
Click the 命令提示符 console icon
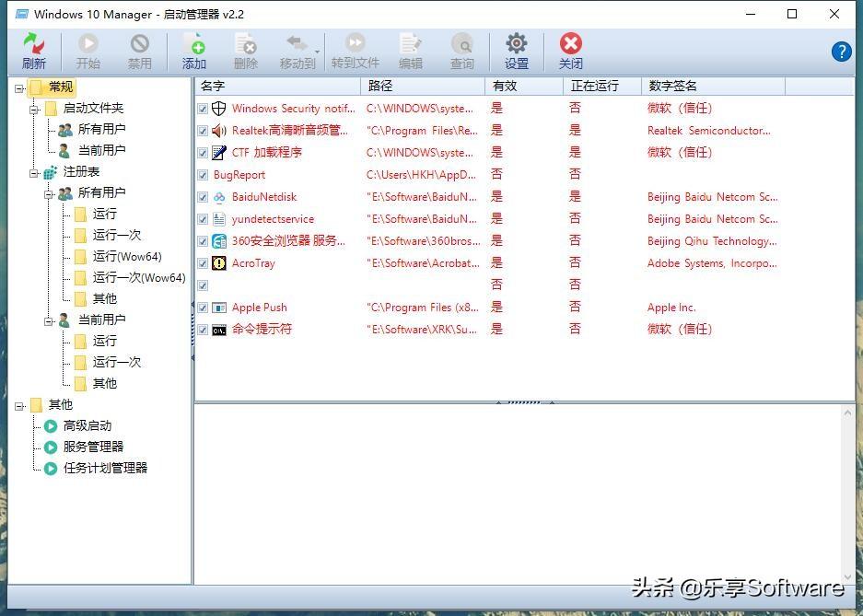pos(219,330)
